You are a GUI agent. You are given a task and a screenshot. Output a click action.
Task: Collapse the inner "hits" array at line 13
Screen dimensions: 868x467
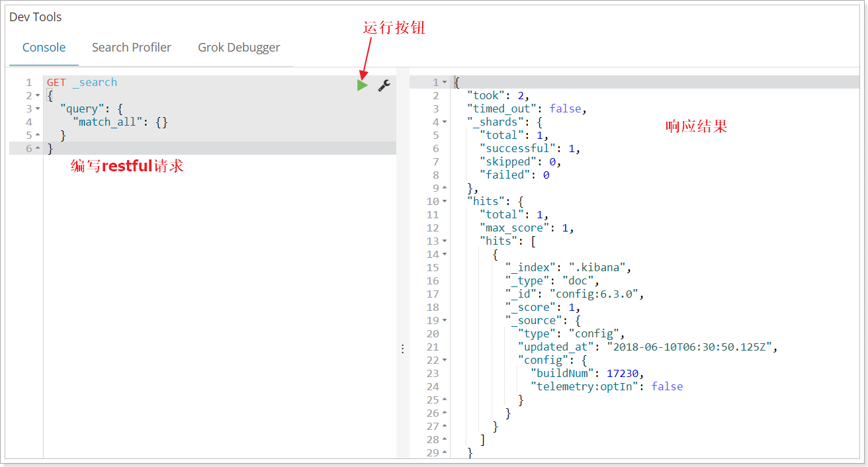tap(445, 241)
